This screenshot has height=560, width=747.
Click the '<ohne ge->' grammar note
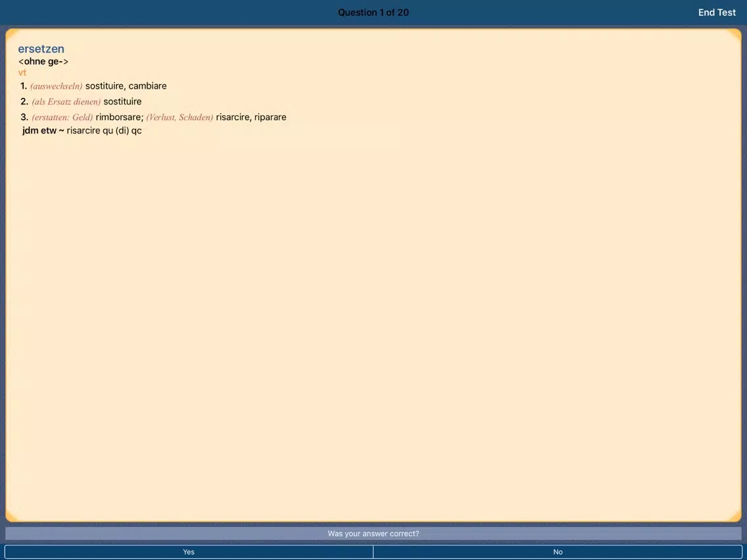[x=43, y=61]
